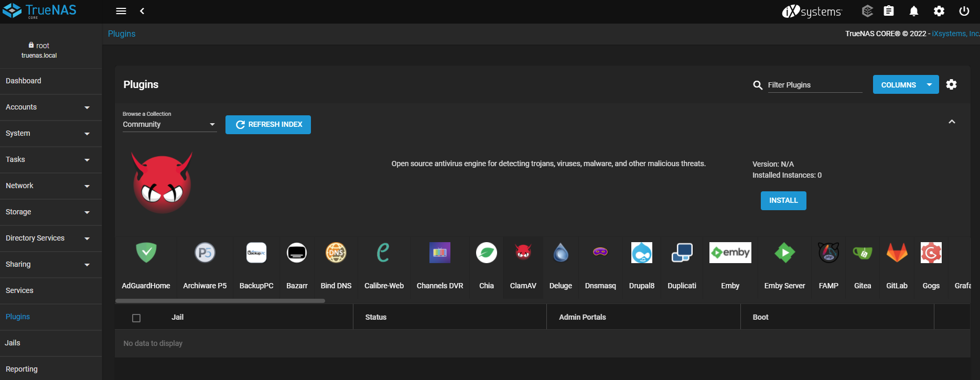Open the top bar settings gear
Image resolution: width=980 pixels, height=380 pixels.
pos(939,11)
